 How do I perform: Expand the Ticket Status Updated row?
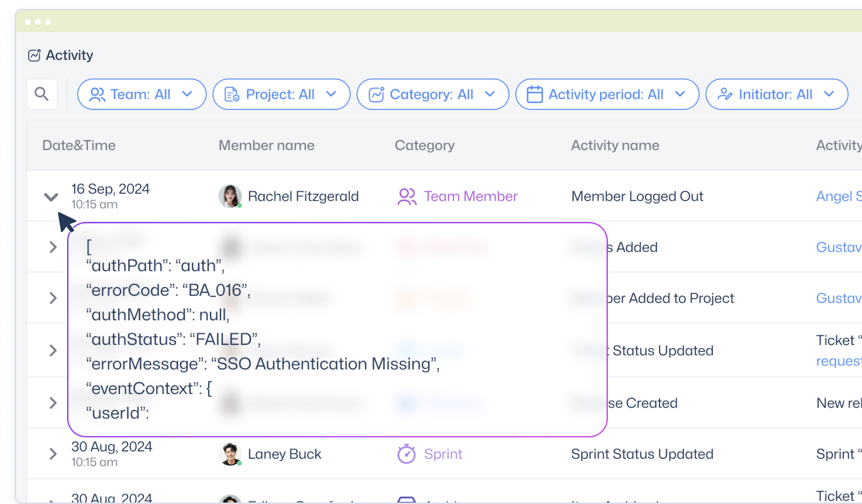(x=53, y=351)
